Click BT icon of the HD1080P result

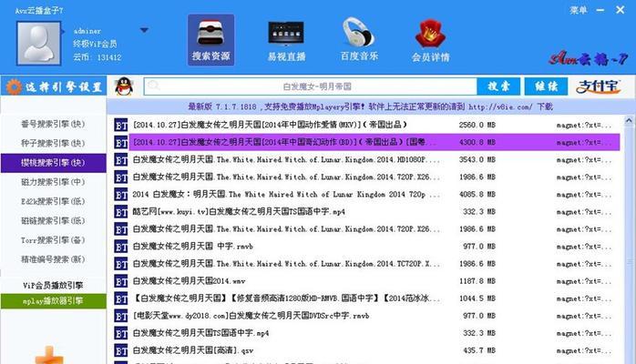coord(121,160)
